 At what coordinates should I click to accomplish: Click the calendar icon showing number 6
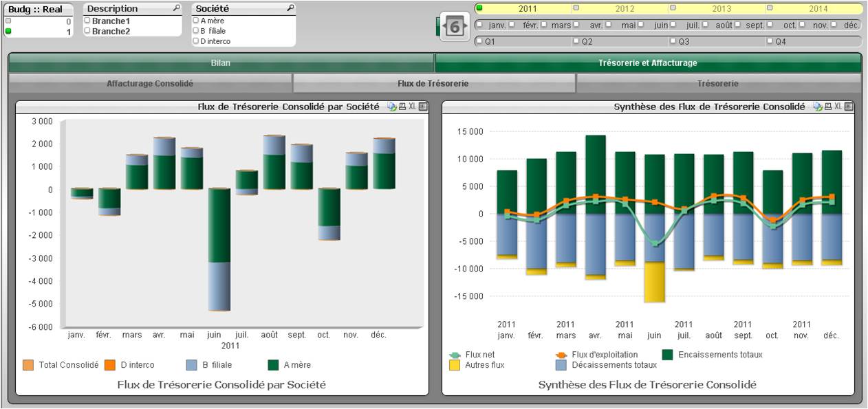(x=455, y=26)
